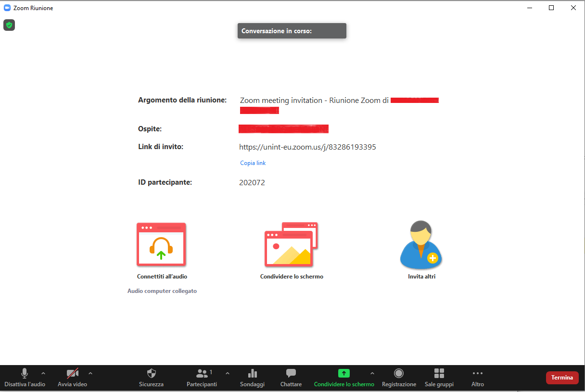
Task: Click the Copia link hyperlink
Action: pyautogui.click(x=253, y=163)
